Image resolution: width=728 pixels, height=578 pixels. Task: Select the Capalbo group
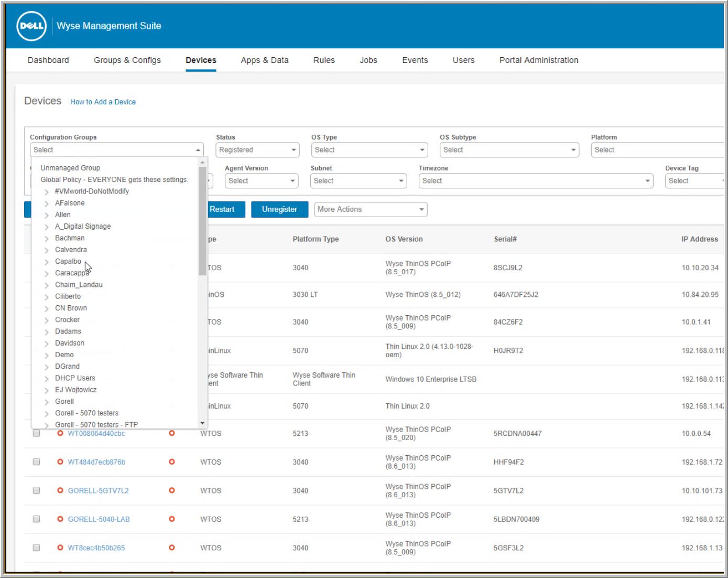68,261
